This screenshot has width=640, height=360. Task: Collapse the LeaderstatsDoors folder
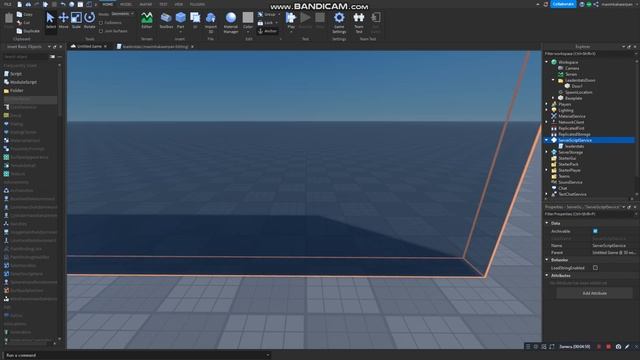coord(553,80)
